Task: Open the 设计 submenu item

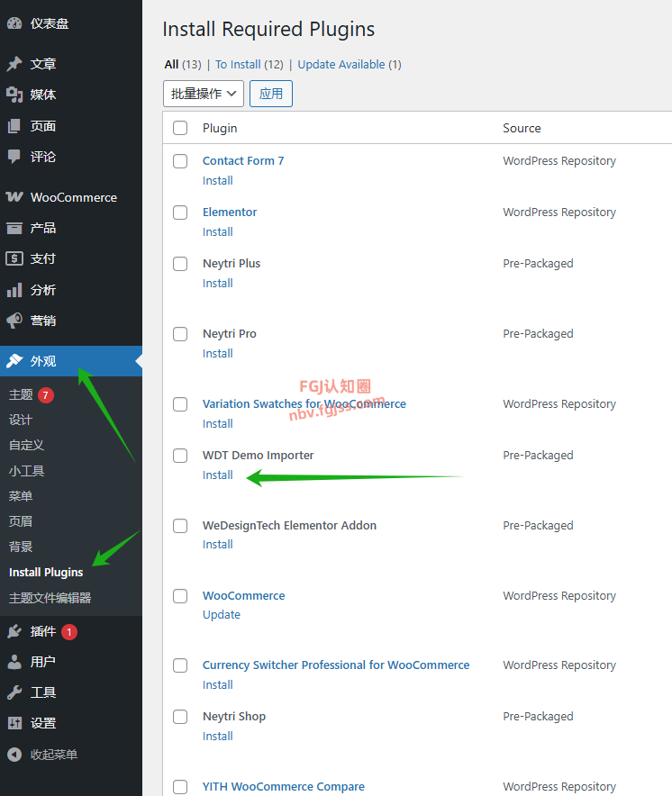Action: tap(21, 420)
